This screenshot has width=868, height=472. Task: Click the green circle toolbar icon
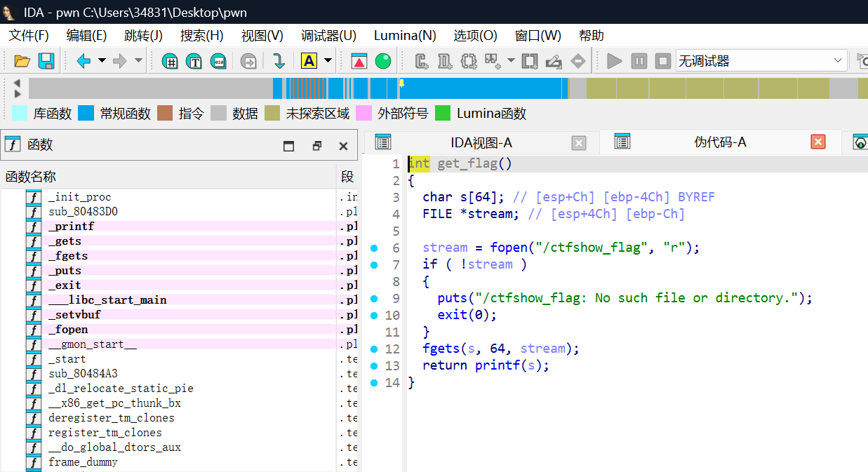pyautogui.click(x=383, y=61)
